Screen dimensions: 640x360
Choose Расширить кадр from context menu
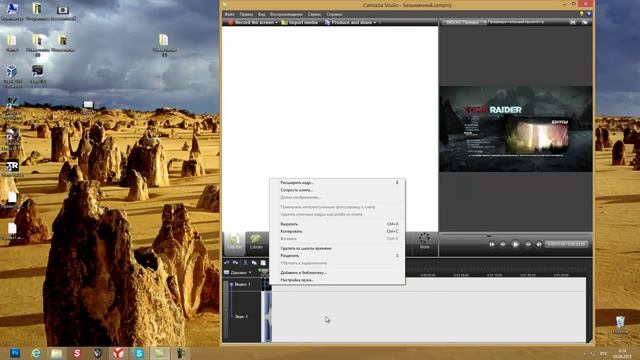click(338, 182)
